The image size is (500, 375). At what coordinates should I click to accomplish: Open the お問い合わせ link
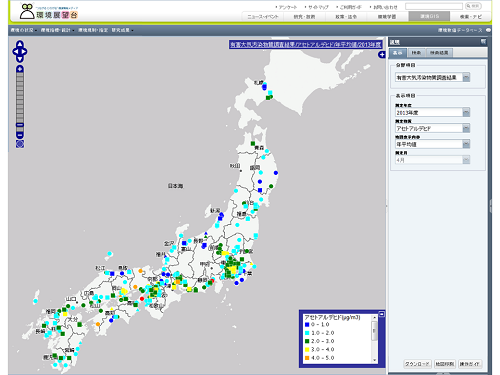tap(385, 7)
